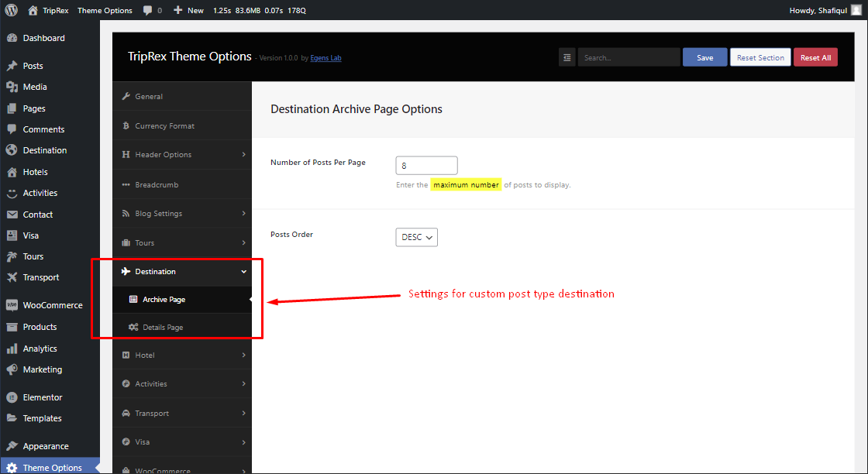Click the Archive Page list icon

tap(133, 299)
